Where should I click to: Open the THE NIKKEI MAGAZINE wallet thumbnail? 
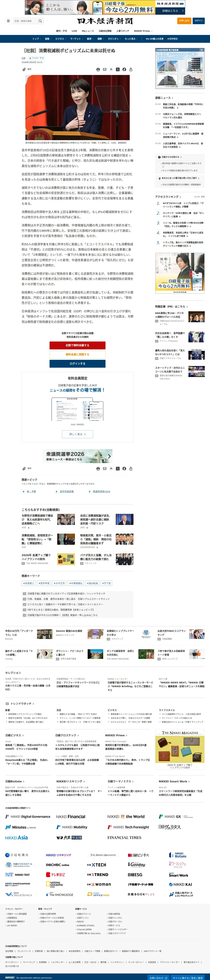point(66,559)
